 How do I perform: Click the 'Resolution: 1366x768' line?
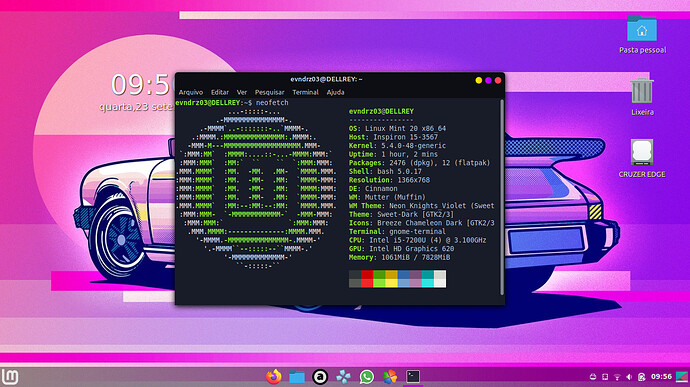click(x=389, y=180)
